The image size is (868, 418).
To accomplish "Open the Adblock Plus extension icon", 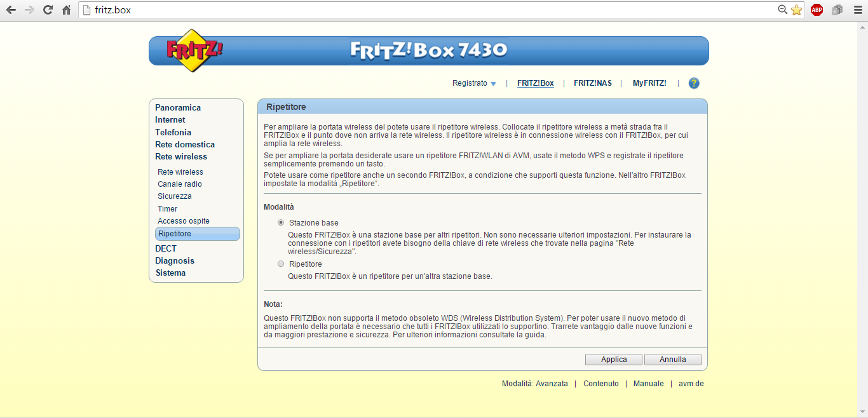I will (817, 10).
